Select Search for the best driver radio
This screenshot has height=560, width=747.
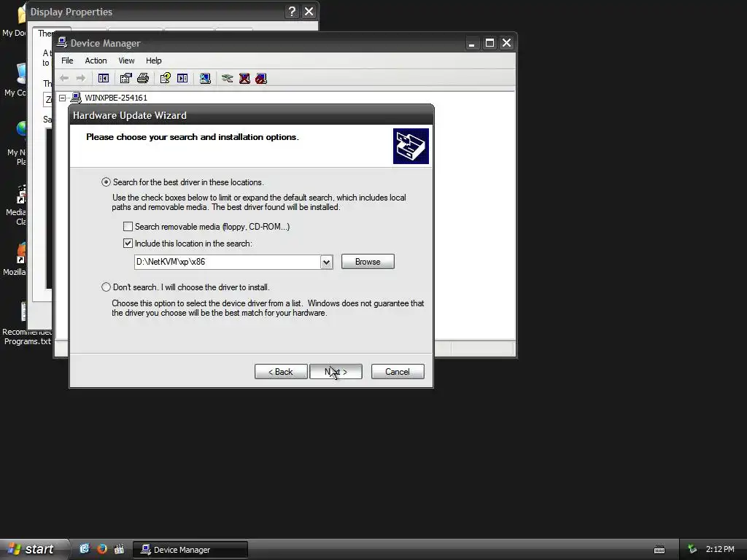coord(106,182)
